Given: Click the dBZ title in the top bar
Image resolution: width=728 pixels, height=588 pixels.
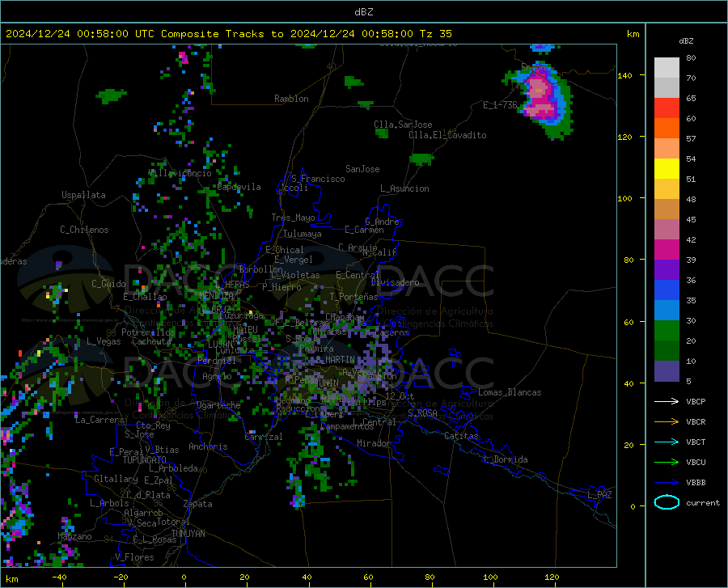Looking at the screenshot, I should tap(363, 12).
